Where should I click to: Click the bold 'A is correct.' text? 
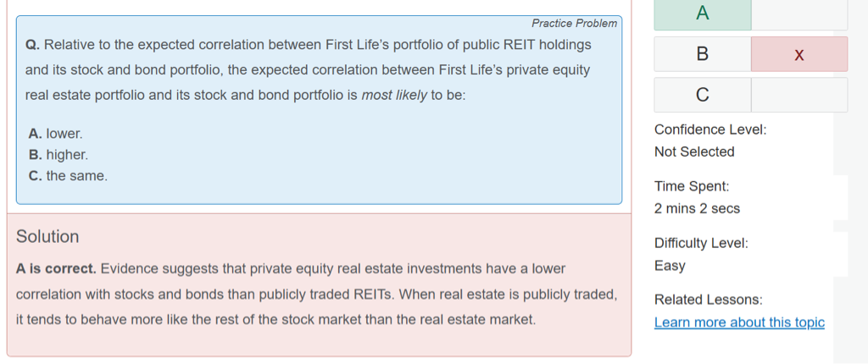pos(56,268)
